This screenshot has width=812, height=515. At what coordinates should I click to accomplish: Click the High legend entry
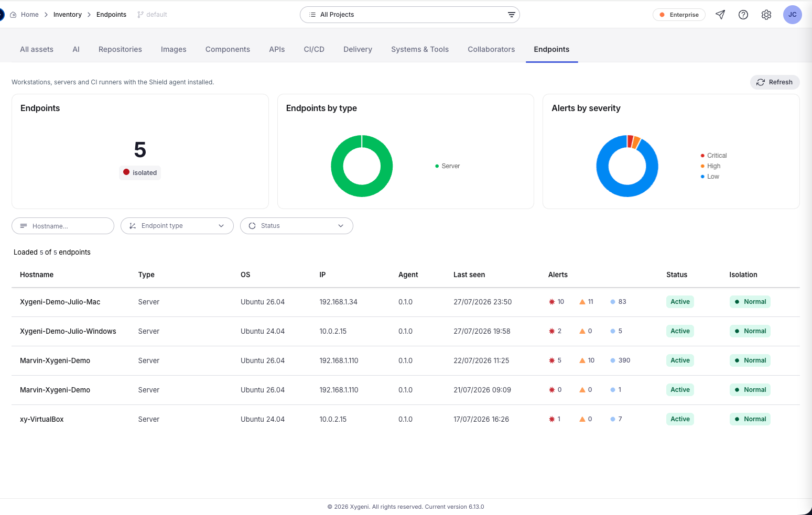click(710, 166)
